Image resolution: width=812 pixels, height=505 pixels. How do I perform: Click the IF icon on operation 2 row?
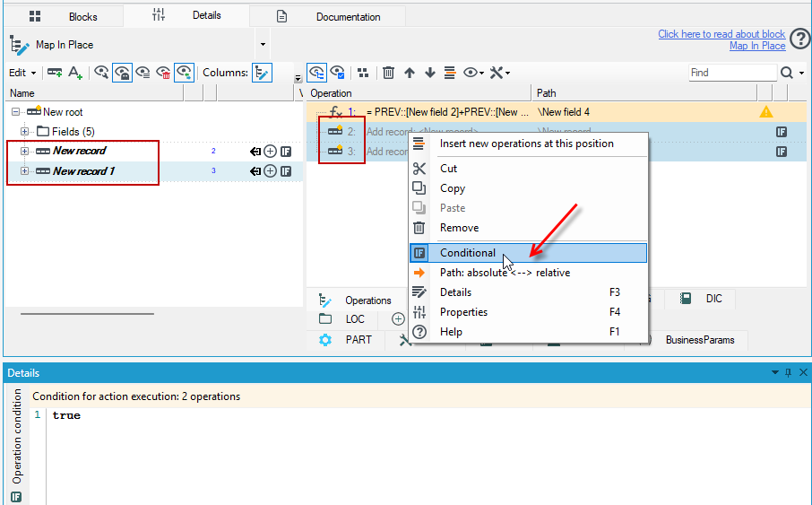[782, 132]
